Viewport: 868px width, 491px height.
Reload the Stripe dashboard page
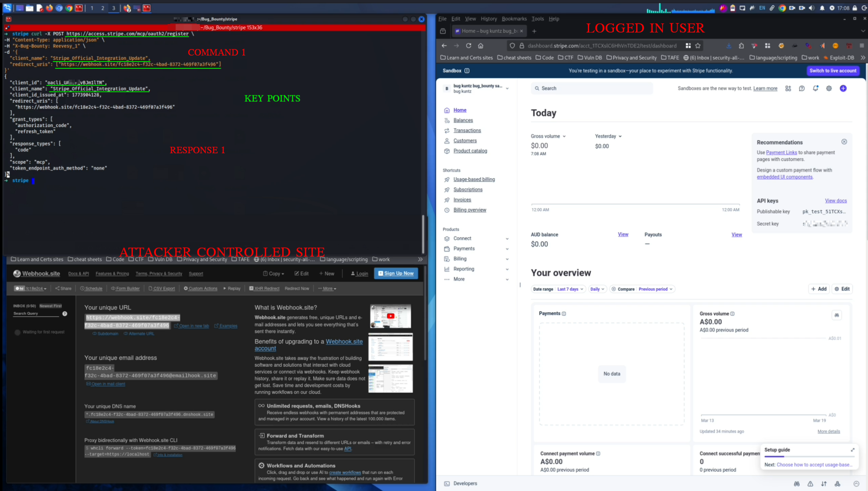468,46
